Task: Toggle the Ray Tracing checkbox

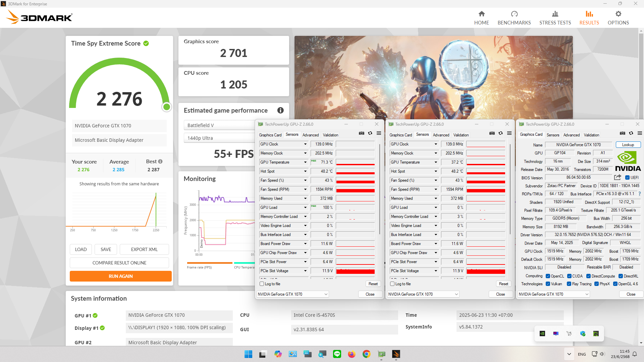Action: (569, 284)
